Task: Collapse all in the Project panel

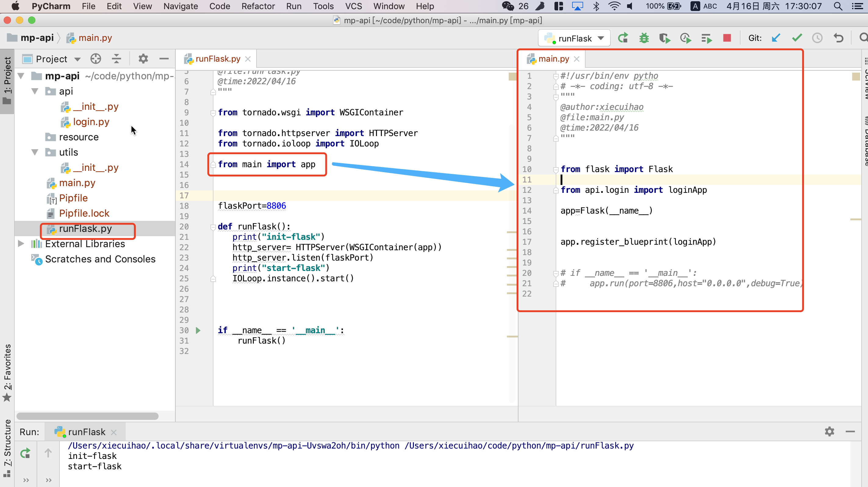Action: 116,59
